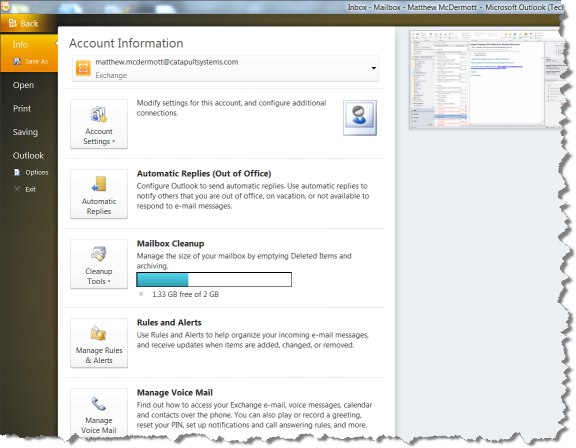Click the Outlook inbox preview thumbnail
The height and width of the screenshot is (448, 576).
[485, 79]
